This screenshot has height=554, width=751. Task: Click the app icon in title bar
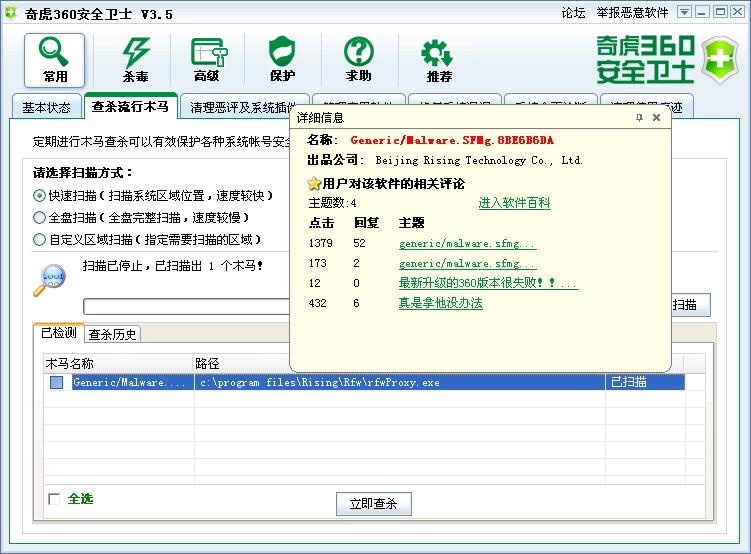[x=11, y=13]
